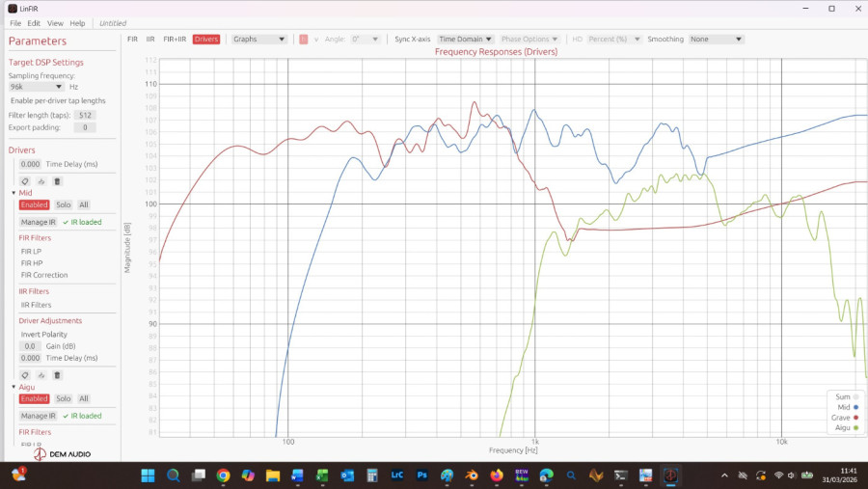This screenshot has width=868, height=489.
Task: Open Lightroom Classic from the taskbar
Action: 397,475
